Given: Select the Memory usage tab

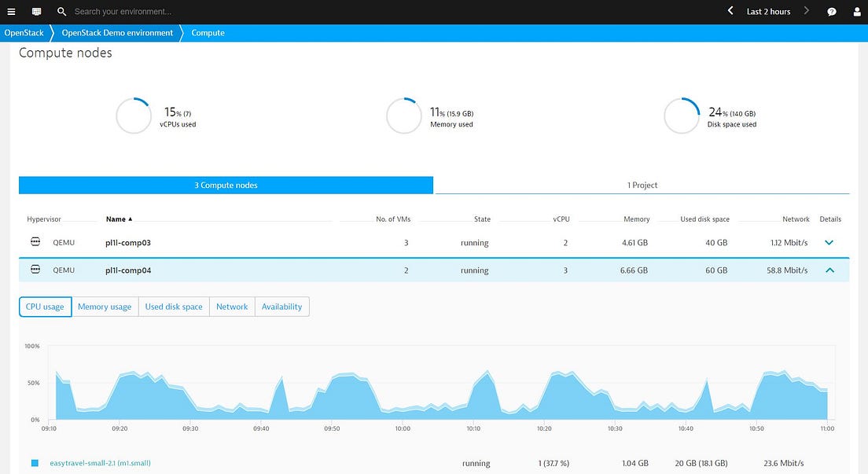Looking at the screenshot, I should point(105,307).
